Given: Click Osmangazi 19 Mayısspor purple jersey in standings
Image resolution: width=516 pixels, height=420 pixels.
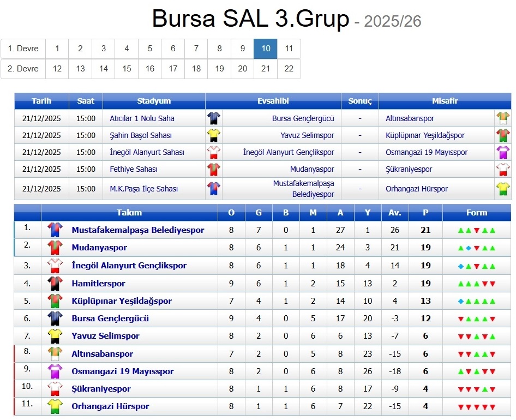Looking at the screenshot, I should [x=55, y=371].
